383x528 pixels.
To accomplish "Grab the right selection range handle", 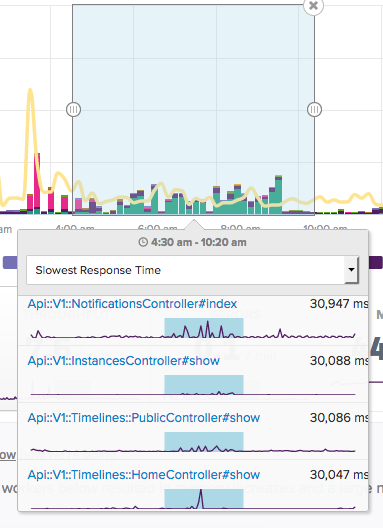I will 314,109.
